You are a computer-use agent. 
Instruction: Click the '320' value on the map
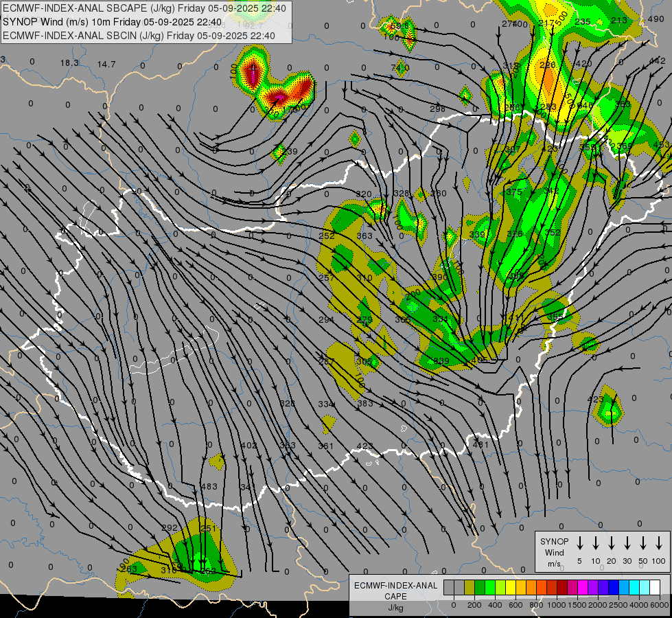click(364, 194)
